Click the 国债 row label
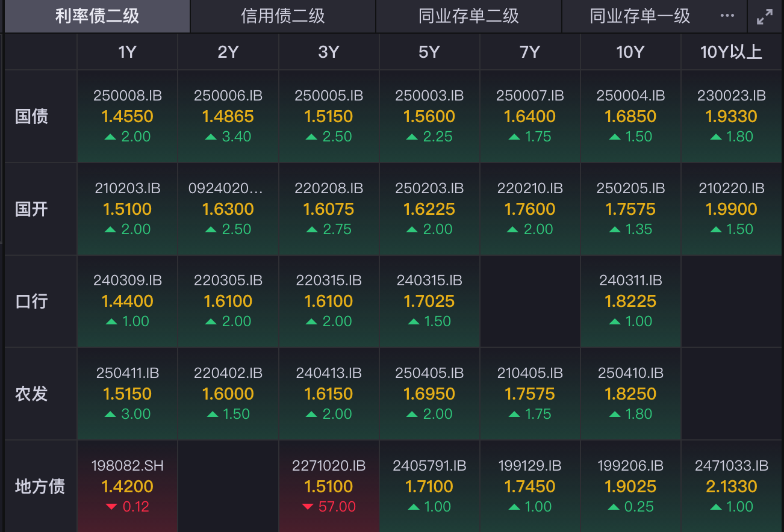Screen dimensions: 784x532 click(x=31, y=116)
